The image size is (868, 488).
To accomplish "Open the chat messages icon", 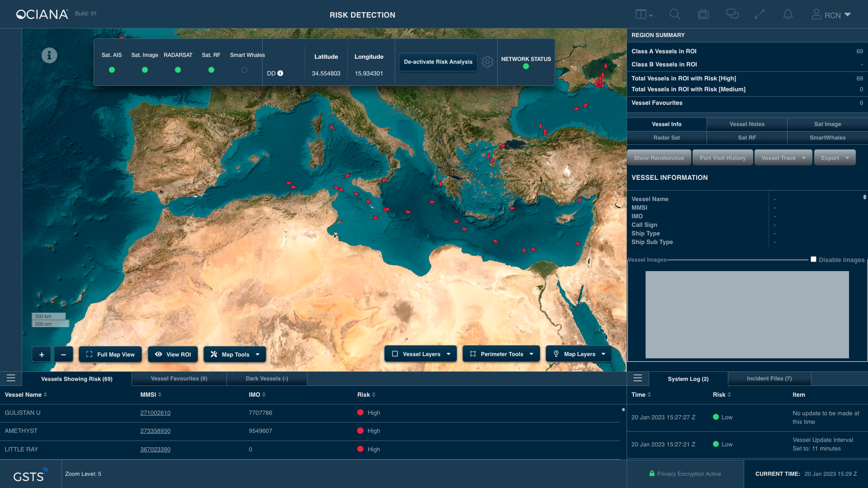I will pyautogui.click(x=732, y=14).
